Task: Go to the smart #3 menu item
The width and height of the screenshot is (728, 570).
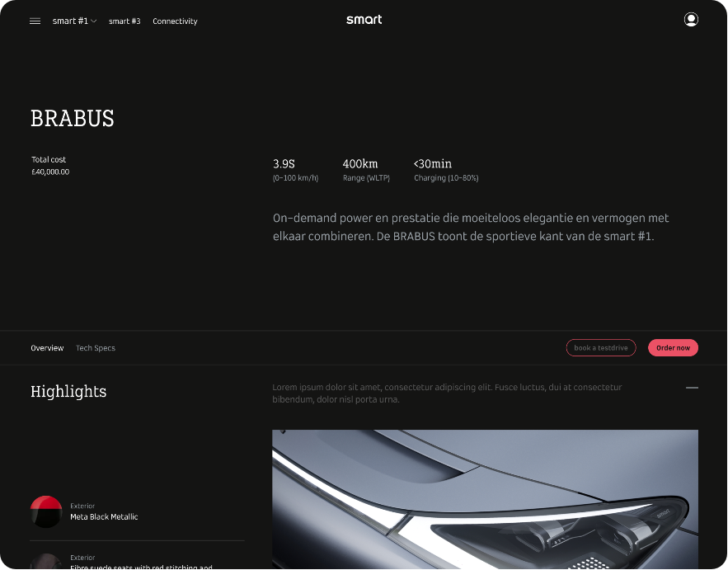Action: 124,21
